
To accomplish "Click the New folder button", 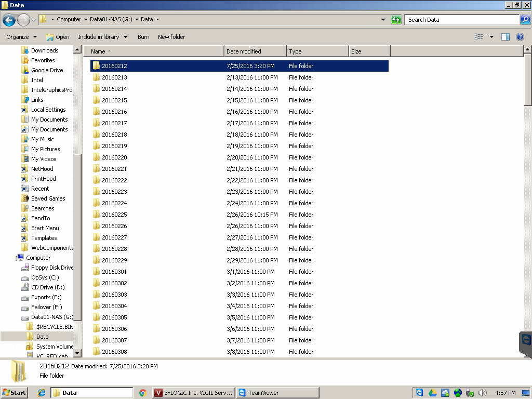I will [x=171, y=37].
